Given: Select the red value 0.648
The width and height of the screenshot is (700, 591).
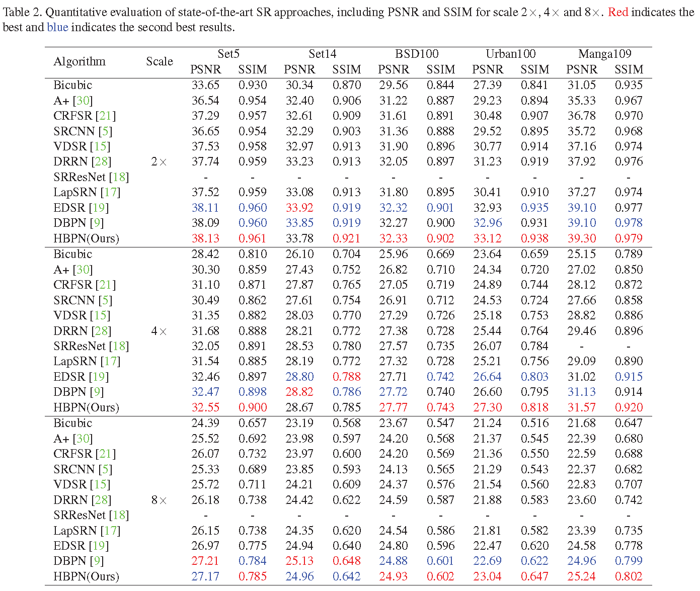Looking at the screenshot, I should point(347,561).
